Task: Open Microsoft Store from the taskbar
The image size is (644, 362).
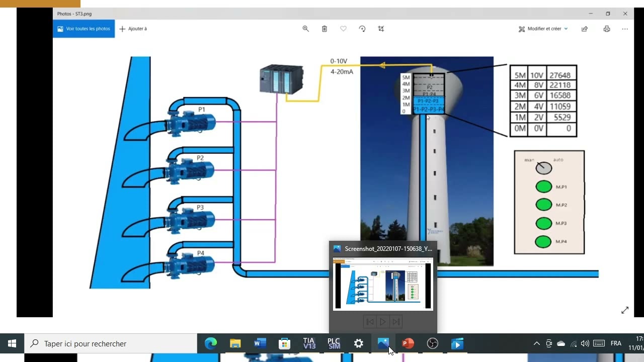Action: (285, 343)
